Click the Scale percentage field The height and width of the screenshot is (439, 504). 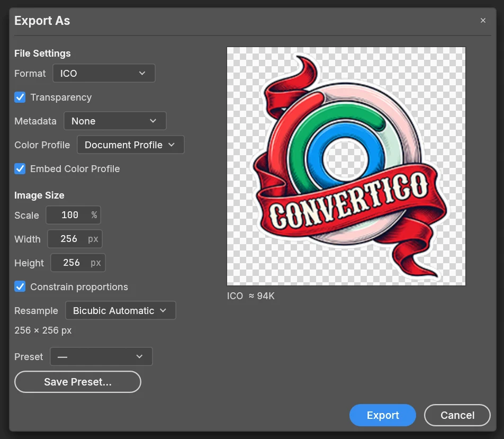[73, 215]
